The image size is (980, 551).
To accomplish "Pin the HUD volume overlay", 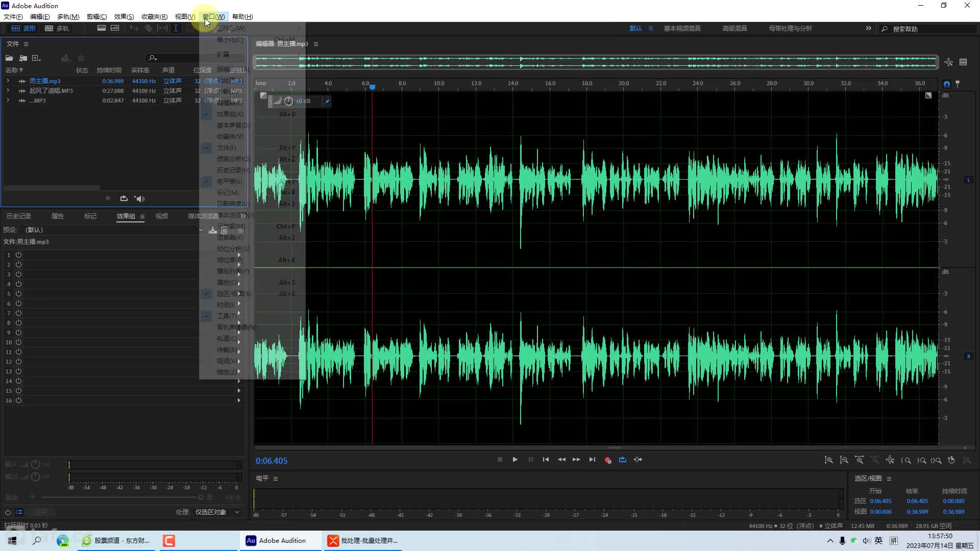I will (x=327, y=102).
